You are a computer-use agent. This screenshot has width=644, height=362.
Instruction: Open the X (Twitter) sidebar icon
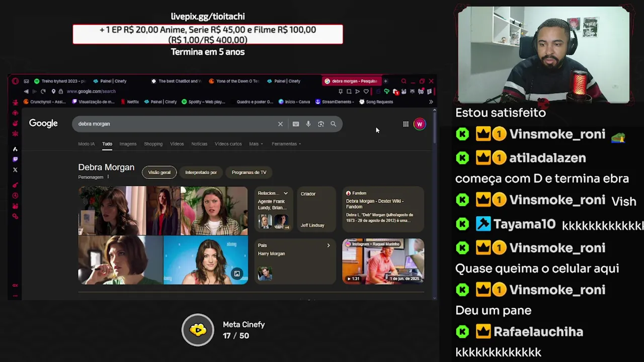pyautogui.click(x=15, y=170)
